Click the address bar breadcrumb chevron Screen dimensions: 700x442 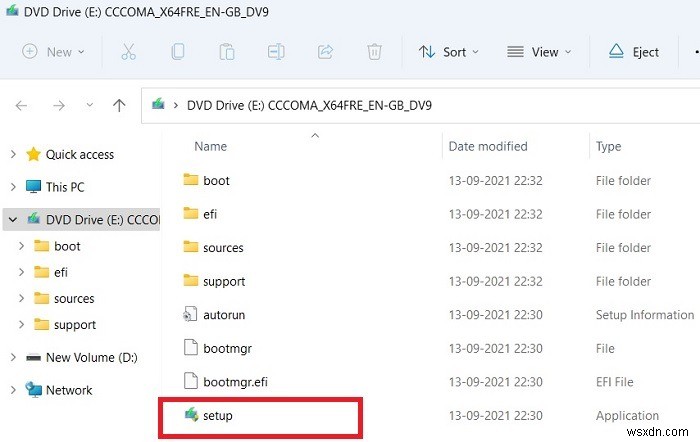point(176,105)
